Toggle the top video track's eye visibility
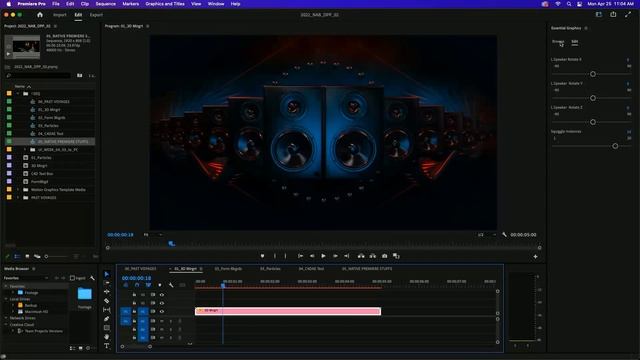The image size is (640, 360). coord(162,294)
